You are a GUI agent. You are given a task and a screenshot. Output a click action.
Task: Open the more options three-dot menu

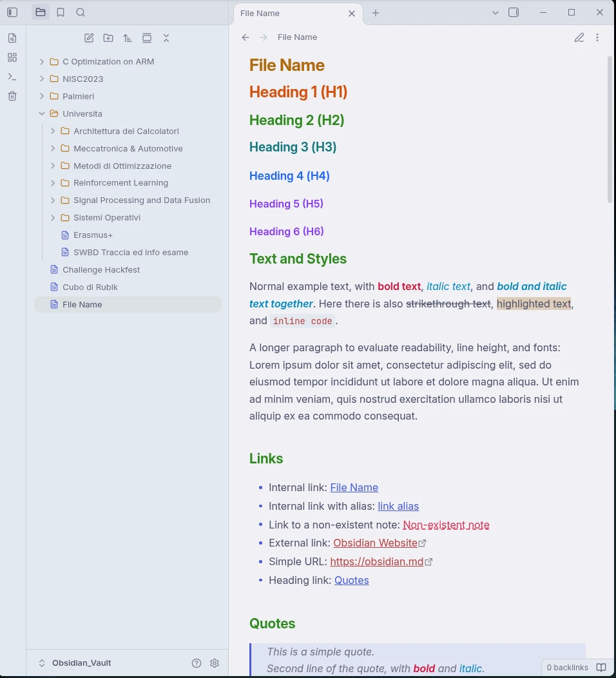click(597, 37)
